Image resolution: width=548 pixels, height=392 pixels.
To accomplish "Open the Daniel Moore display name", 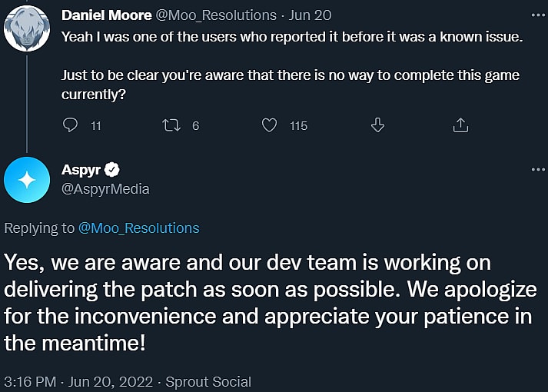I will tap(105, 15).
